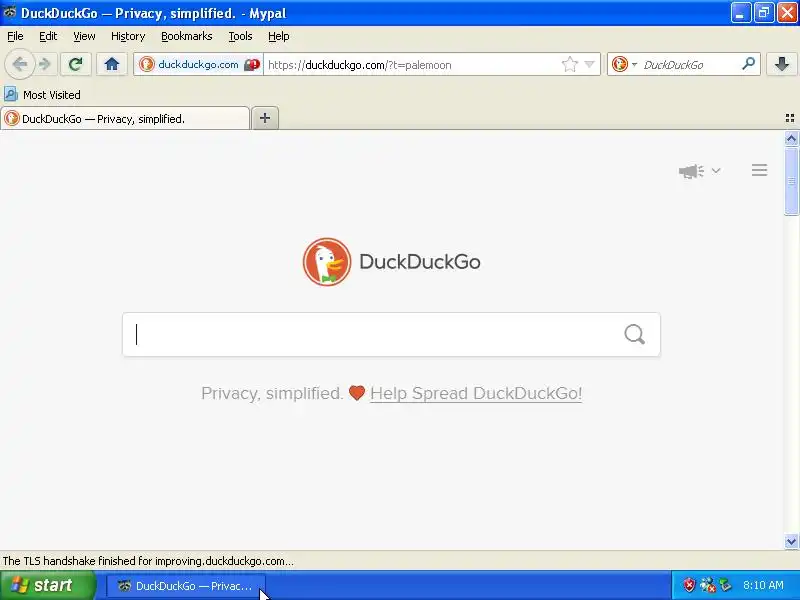Open the View menu
The width and height of the screenshot is (800, 600).
[84, 36]
